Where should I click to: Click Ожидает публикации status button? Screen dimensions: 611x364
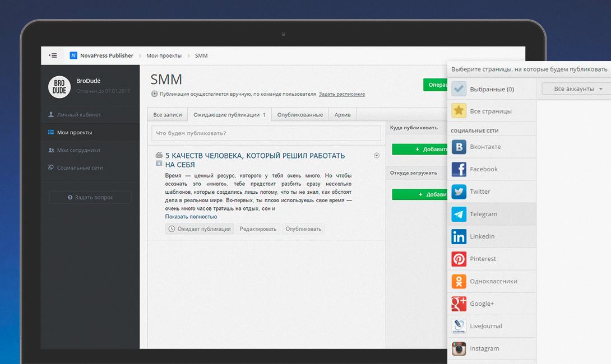point(200,229)
